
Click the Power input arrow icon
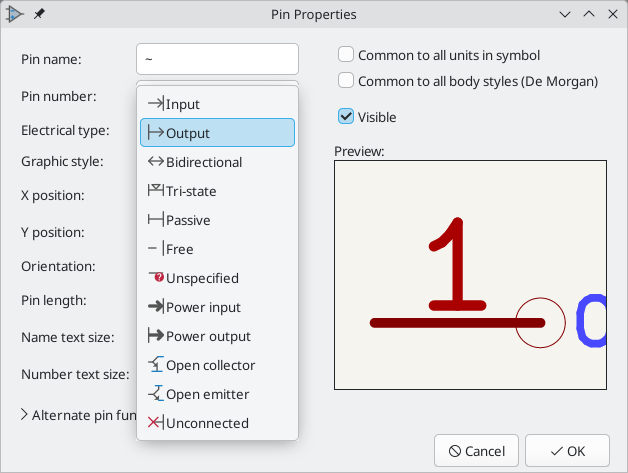coord(155,307)
